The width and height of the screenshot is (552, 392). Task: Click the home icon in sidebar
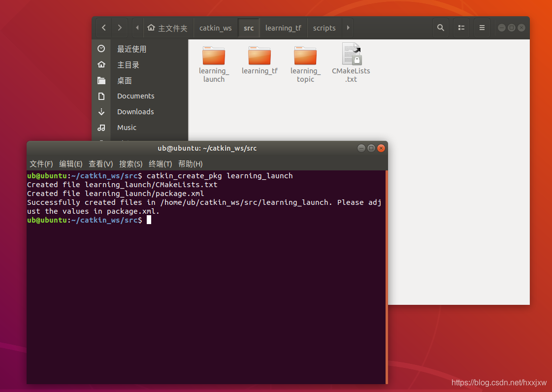[x=101, y=65]
